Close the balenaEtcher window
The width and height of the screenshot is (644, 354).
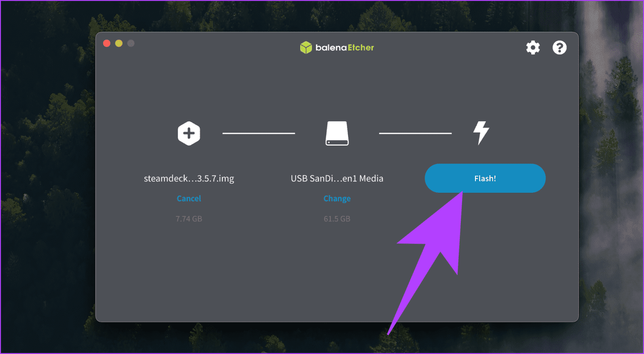click(x=106, y=43)
